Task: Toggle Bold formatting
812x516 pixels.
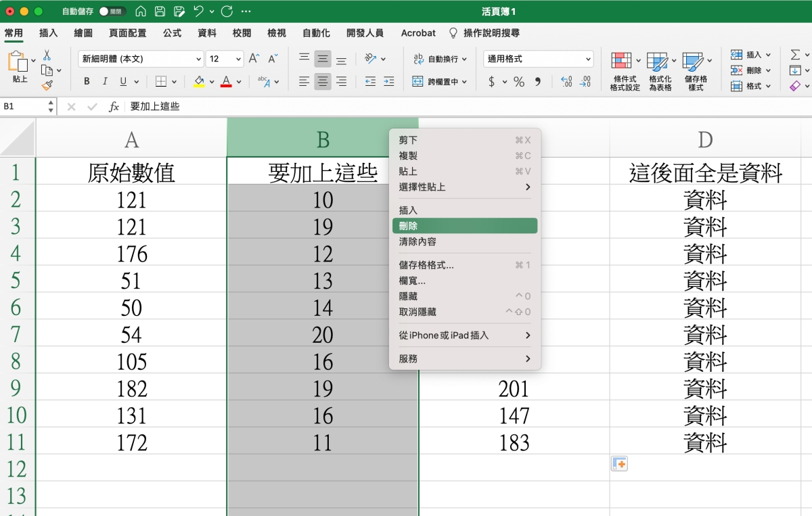Action: tap(87, 82)
